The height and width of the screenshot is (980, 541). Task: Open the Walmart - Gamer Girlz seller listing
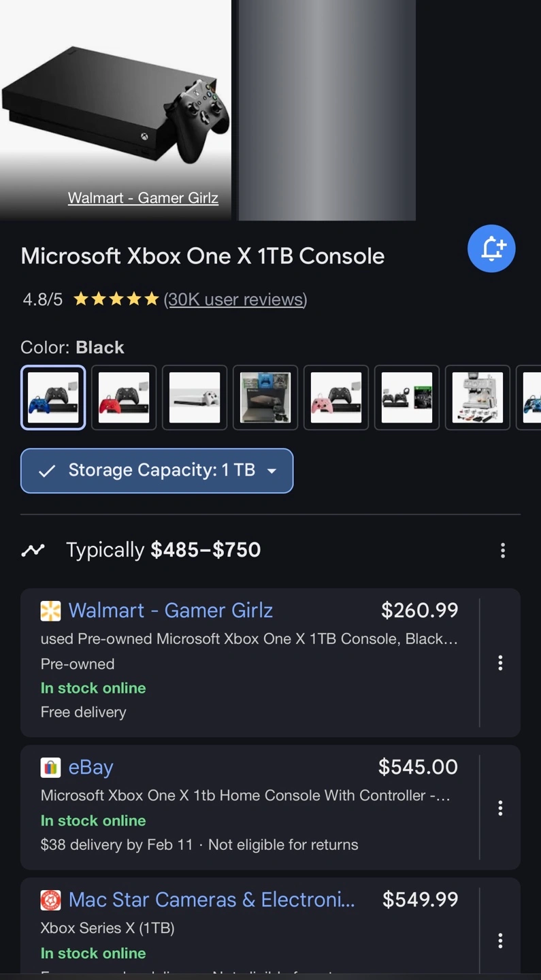[x=171, y=610]
